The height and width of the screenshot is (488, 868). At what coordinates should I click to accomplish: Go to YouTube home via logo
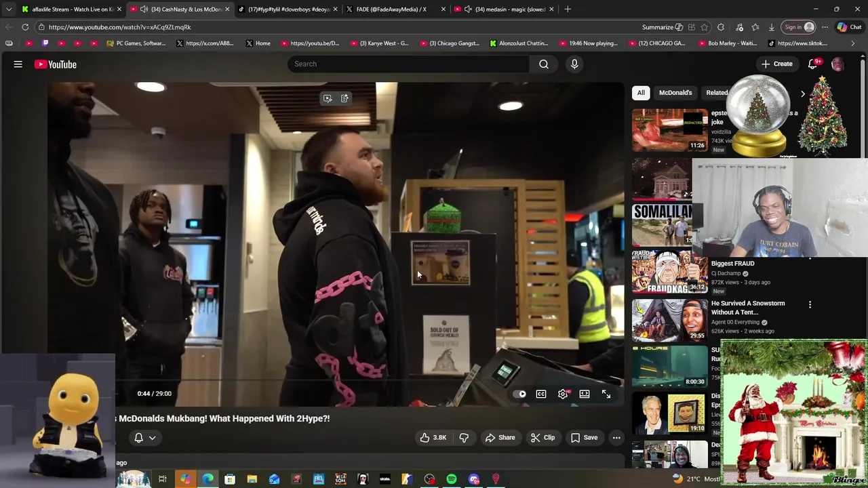[56, 64]
